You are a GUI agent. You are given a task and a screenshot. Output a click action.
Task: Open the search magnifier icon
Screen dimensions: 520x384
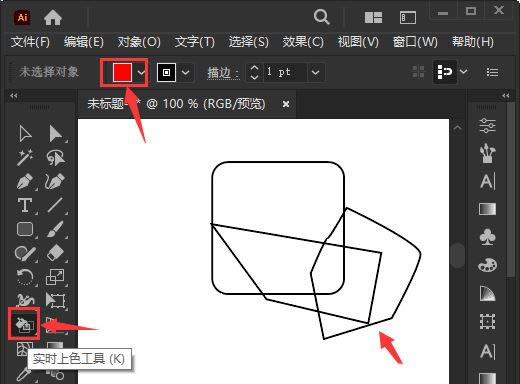(321, 17)
